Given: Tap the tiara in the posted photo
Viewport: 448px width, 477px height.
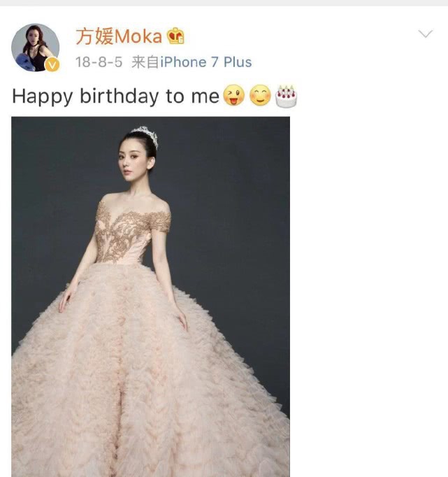Looking at the screenshot, I should [x=145, y=136].
